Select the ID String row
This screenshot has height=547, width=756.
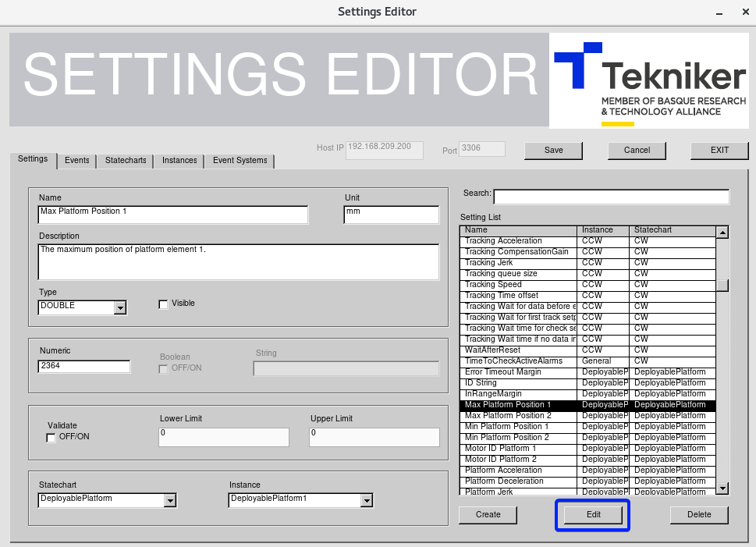(587, 383)
